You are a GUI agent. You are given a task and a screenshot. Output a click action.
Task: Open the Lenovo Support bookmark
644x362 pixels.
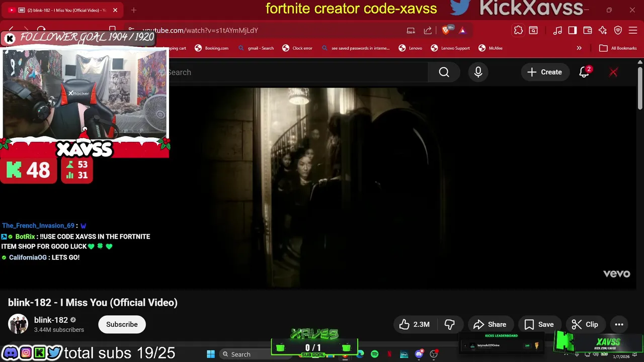point(450,48)
